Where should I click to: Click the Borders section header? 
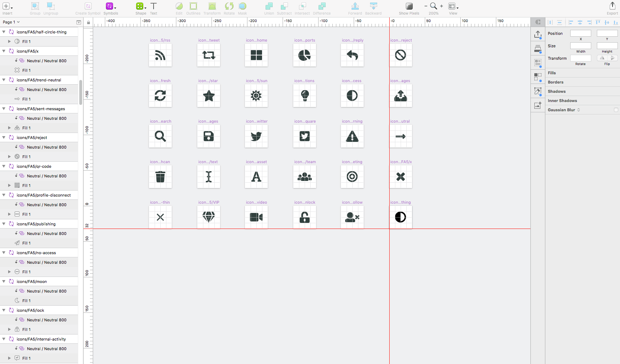point(583,82)
